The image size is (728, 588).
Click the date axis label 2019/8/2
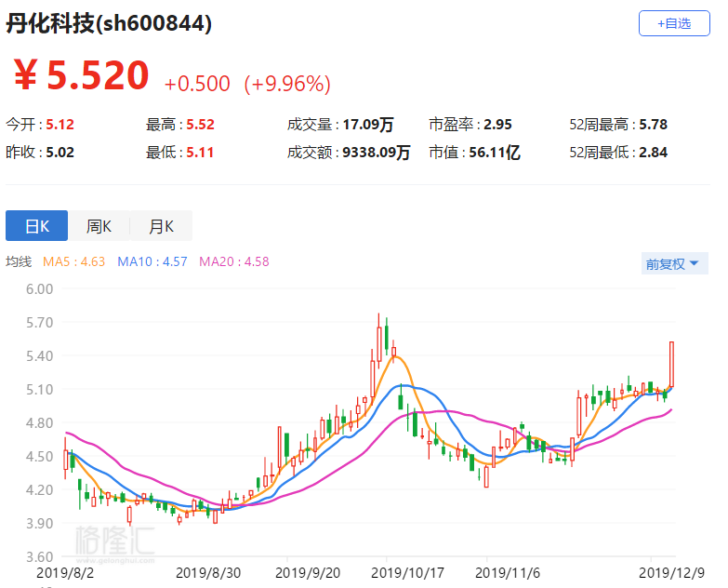click(x=65, y=573)
